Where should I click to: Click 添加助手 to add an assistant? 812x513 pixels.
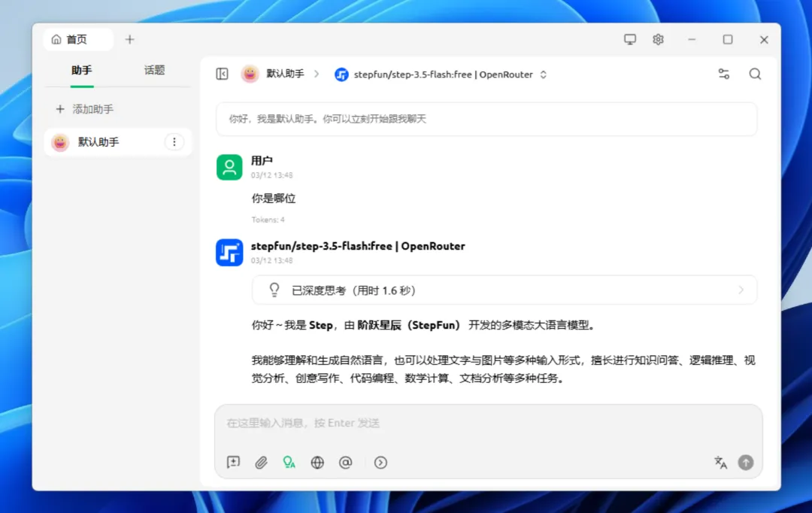coord(84,109)
